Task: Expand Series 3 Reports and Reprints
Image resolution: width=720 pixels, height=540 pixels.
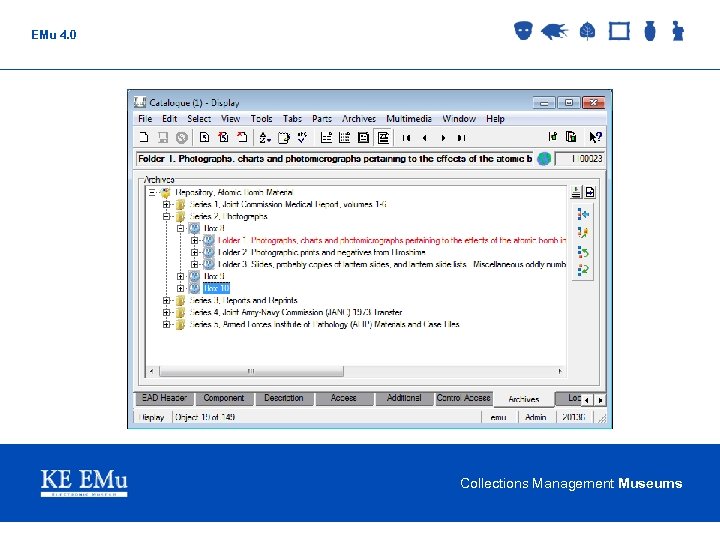Action: 166,300
